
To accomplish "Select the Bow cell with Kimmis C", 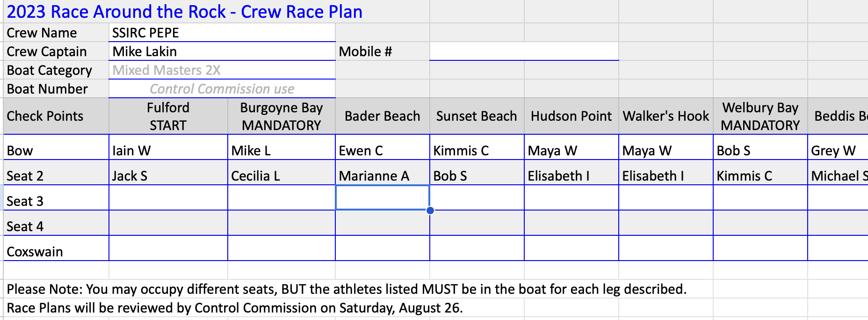I will pos(477,147).
